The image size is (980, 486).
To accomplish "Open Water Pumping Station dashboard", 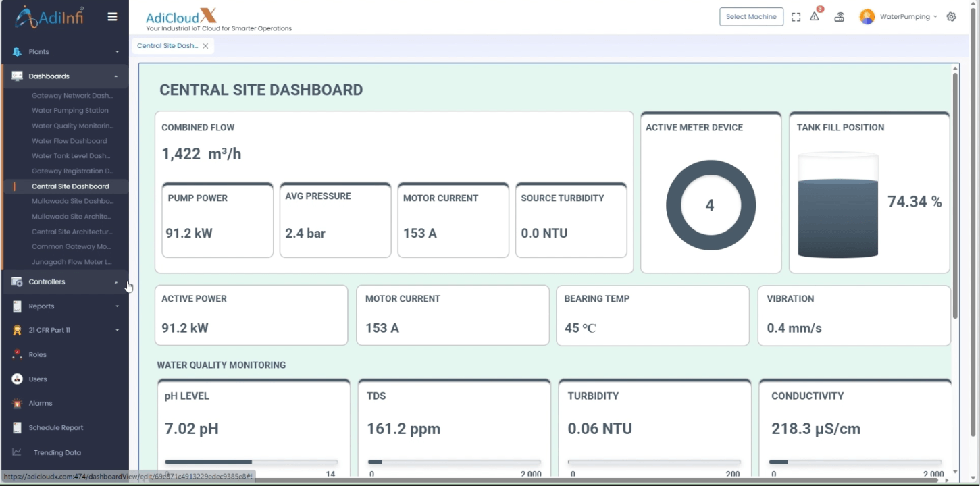I will click(x=70, y=111).
